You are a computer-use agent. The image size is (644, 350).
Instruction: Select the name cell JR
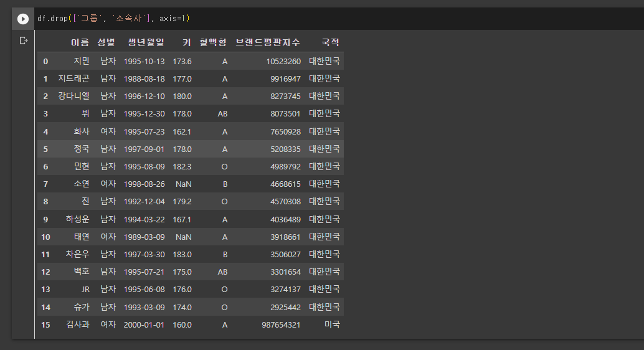[85, 289]
